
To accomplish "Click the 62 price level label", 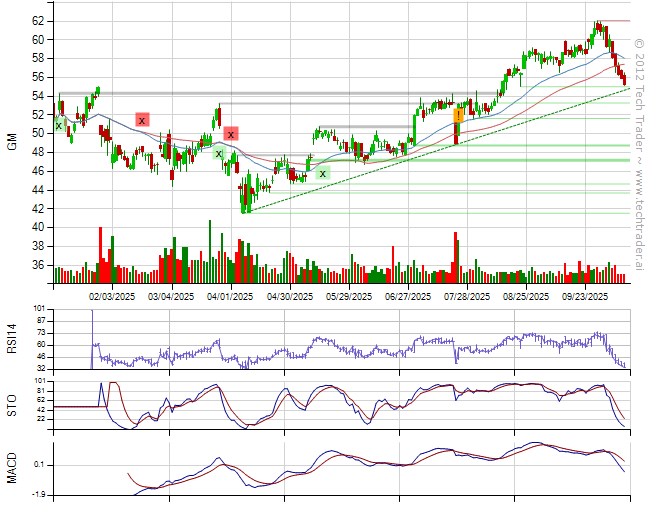I will [x=37, y=21].
